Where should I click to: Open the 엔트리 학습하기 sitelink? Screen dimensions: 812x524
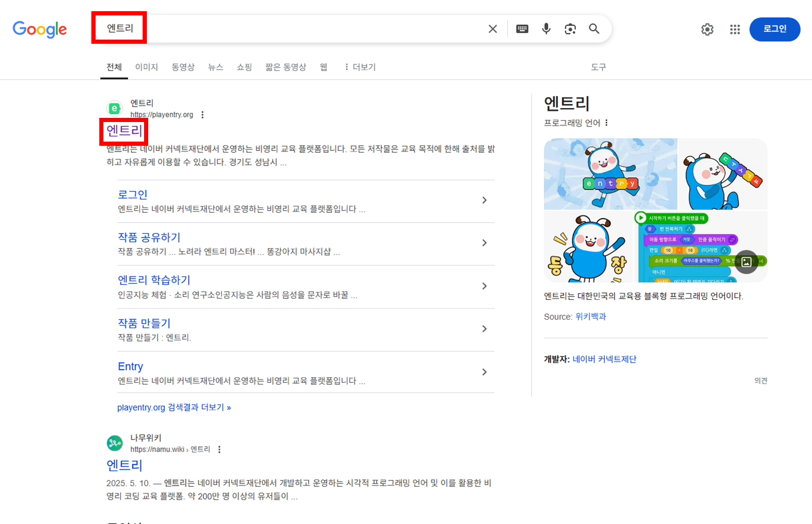tap(154, 280)
